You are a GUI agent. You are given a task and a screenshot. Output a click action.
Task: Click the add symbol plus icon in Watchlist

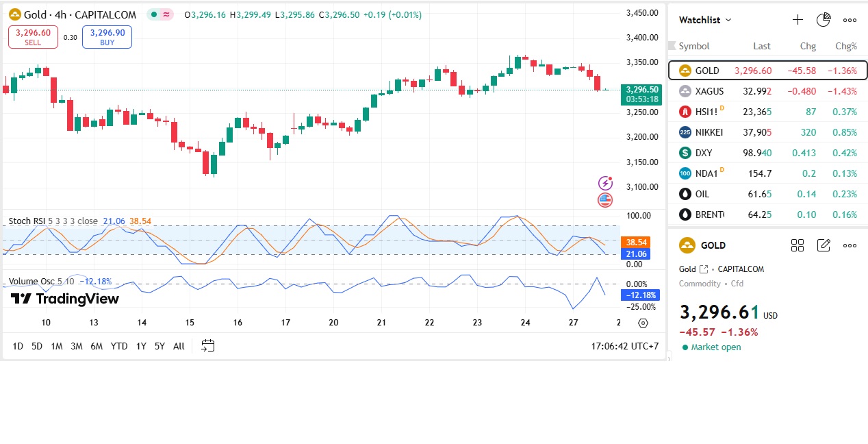(x=797, y=20)
